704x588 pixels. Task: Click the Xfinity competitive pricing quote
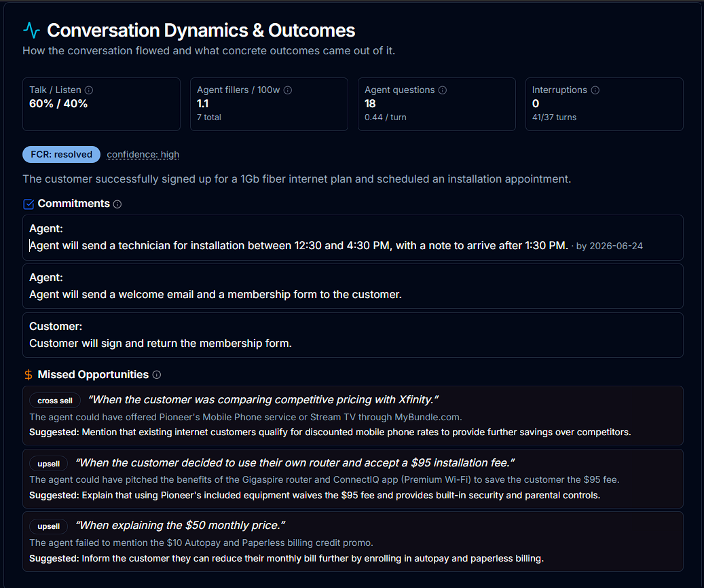tap(263, 400)
